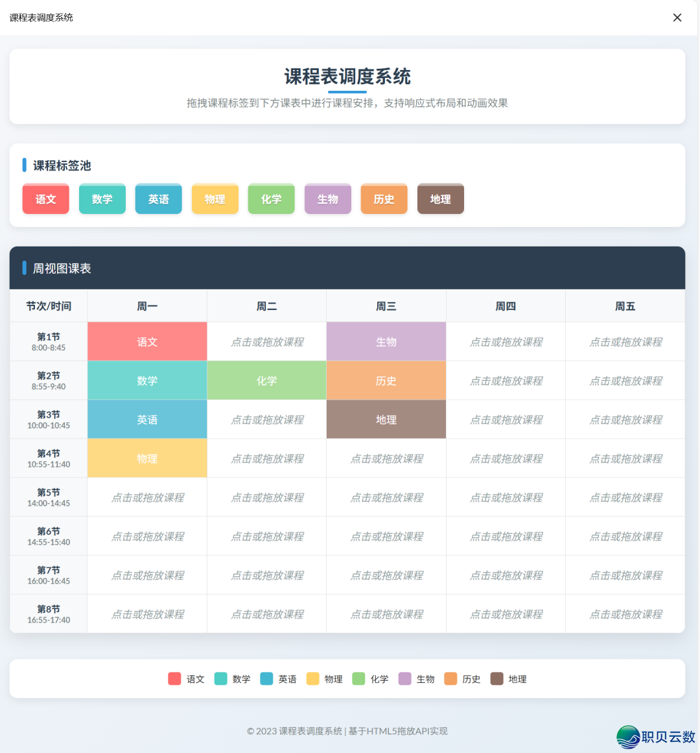
Task: Click the 语文 cell on Monday period 1
Action: click(147, 341)
